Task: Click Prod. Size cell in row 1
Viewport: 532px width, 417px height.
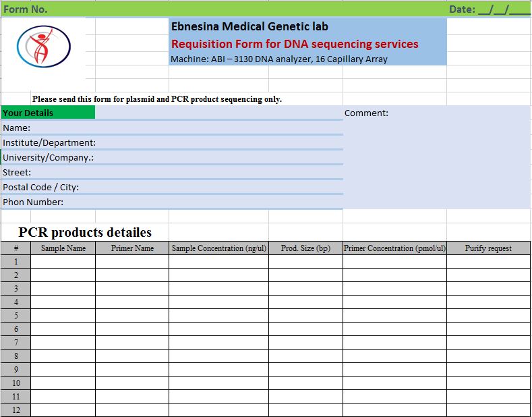Action: click(x=305, y=262)
